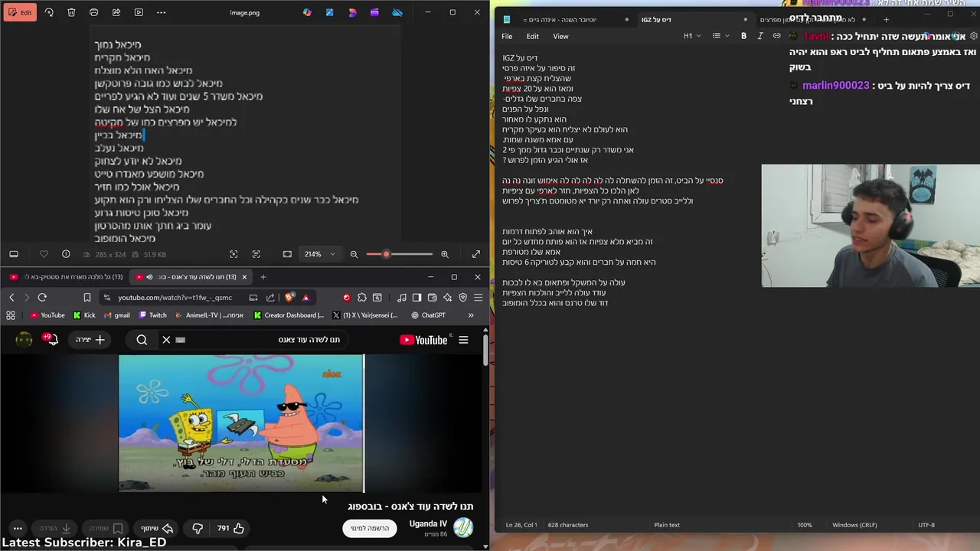This screenshot has height=551, width=980.
Task: Dislike the video
Action: 198,528
